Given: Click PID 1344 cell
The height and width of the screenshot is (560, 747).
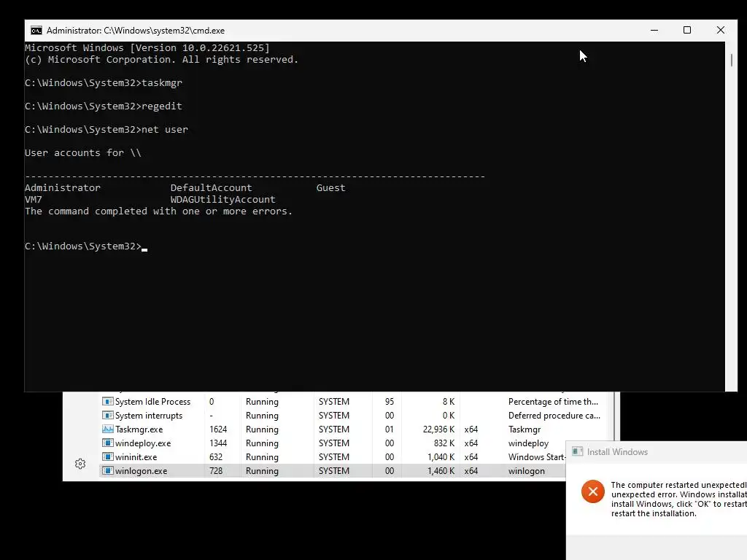Looking at the screenshot, I should coord(218,443).
